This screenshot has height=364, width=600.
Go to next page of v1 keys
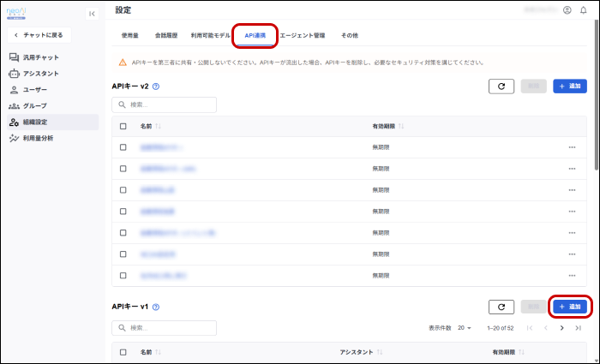pyautogui.click(x=561, y=328)
